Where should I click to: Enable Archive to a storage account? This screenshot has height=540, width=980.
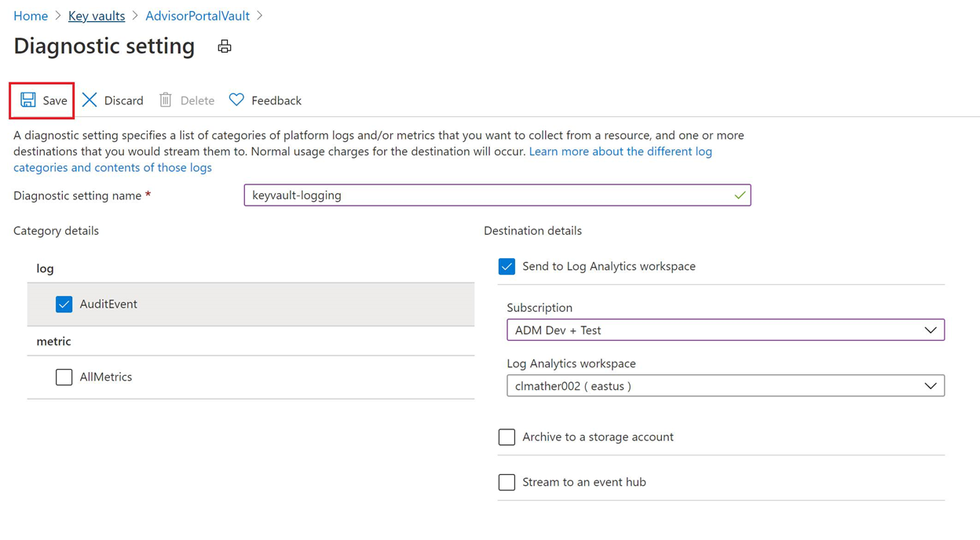click(507, 437)
